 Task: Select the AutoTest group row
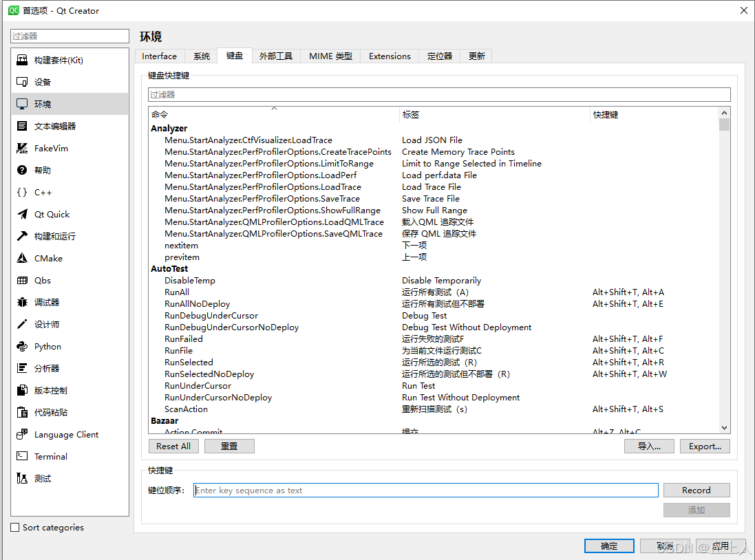click(434, 269)
